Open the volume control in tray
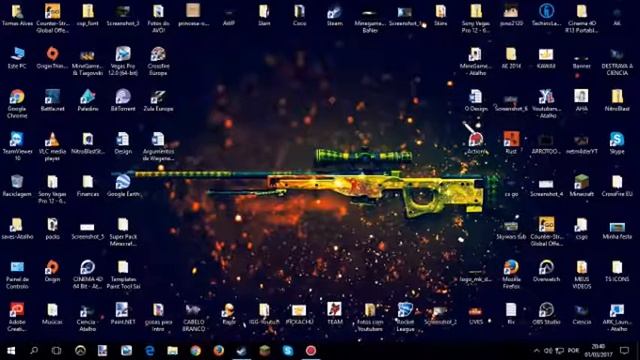This screenshot has width=640, height=360. [548, 351]
